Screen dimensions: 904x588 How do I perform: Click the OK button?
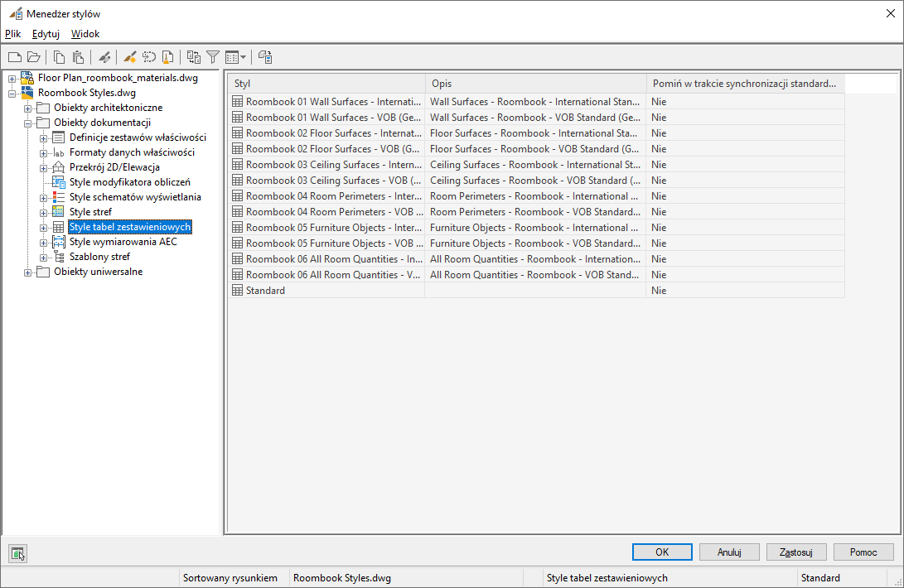click(662, 552)
